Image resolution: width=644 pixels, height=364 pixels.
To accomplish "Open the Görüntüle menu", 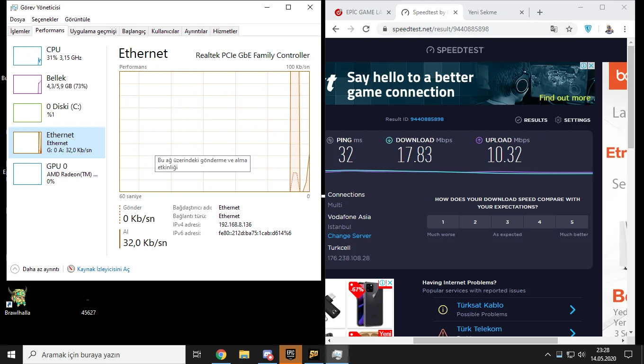I will (77, 19).
